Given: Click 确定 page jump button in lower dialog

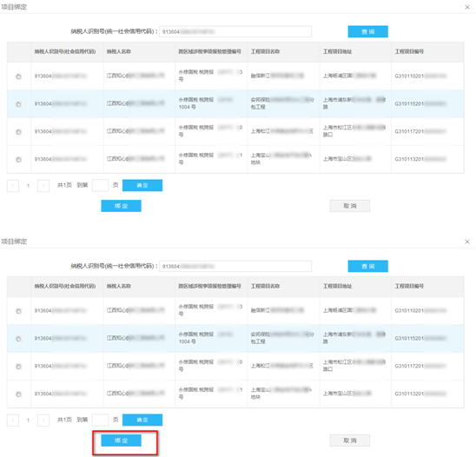Looking at the screenshot, I should pyautogui.click(x=142, y=421).
